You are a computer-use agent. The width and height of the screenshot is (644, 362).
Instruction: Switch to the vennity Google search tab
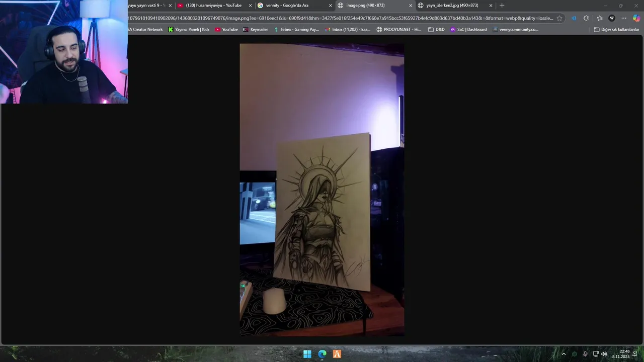pos(294,6)
